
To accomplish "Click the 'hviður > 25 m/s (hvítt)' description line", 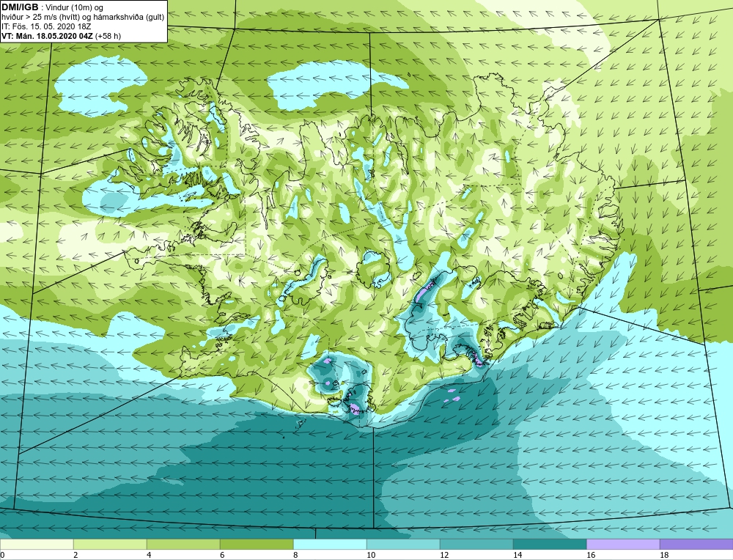I will tap(83, 18).
